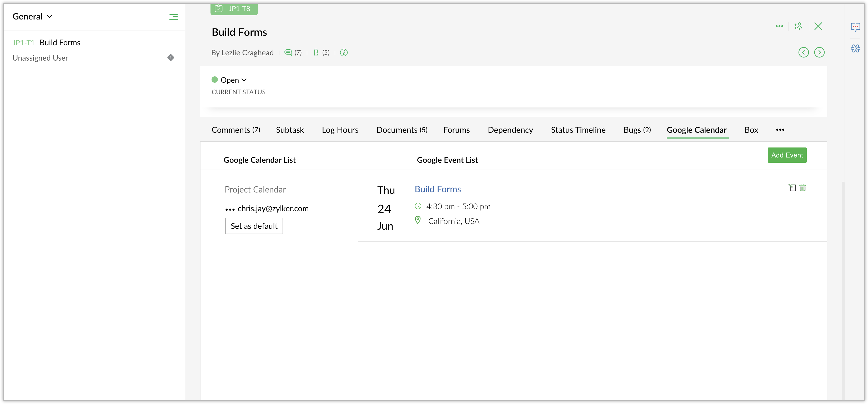This screenshot has width=868, height=404.
Task: Open the Build Forms event link
Action: pos(437,189)
